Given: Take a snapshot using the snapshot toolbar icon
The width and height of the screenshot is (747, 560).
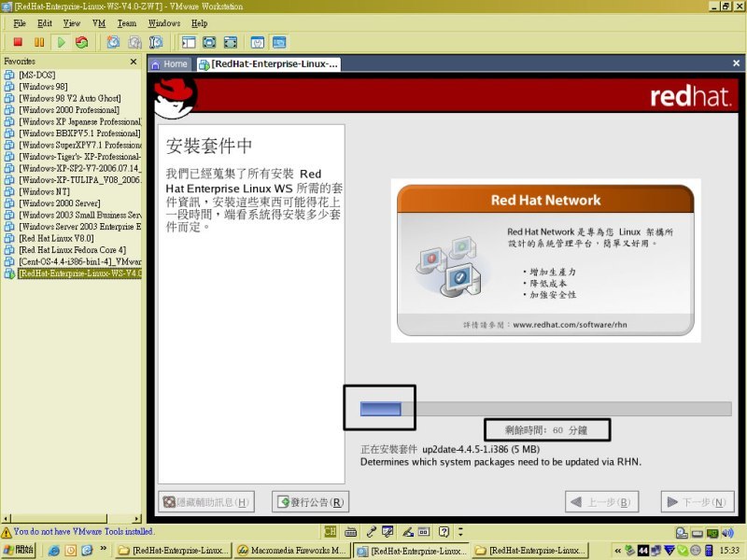Looking at the screenshot, I should coord(113,42).
